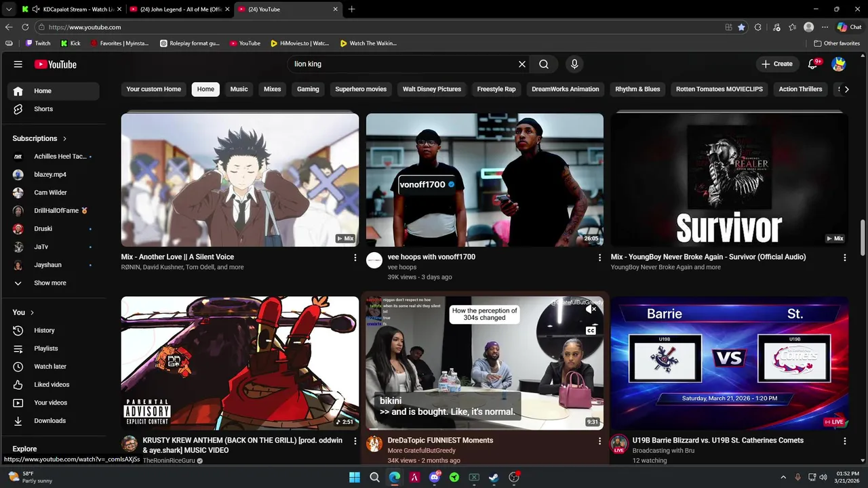
Task: Open Windows Start menu
Action: click(x=355, y=477)
